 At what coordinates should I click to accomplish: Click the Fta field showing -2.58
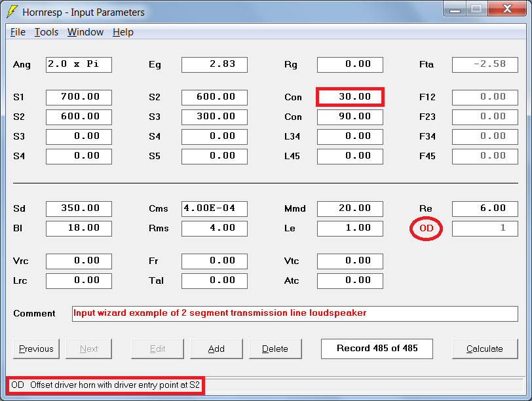pos(485,64)
